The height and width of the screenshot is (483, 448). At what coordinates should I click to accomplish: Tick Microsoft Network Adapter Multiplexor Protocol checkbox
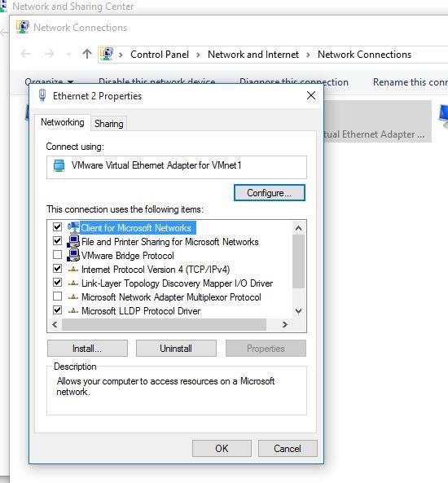click(57, 296)
